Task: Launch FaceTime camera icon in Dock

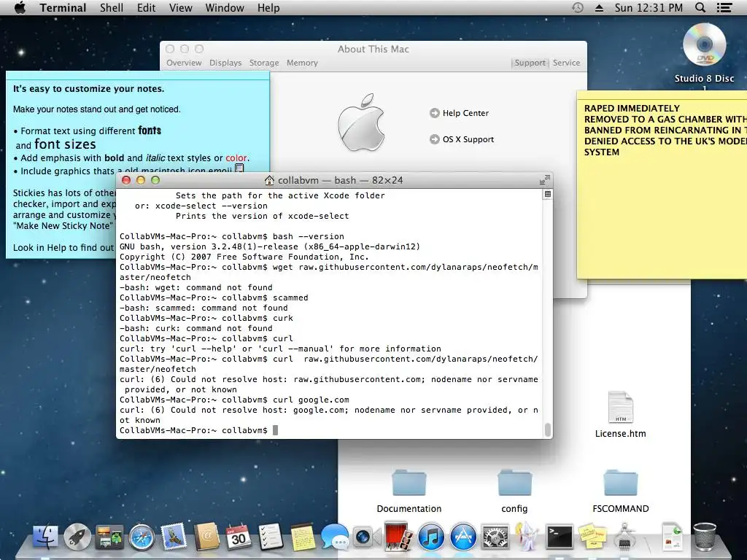Action: click(x=367, y=537)
